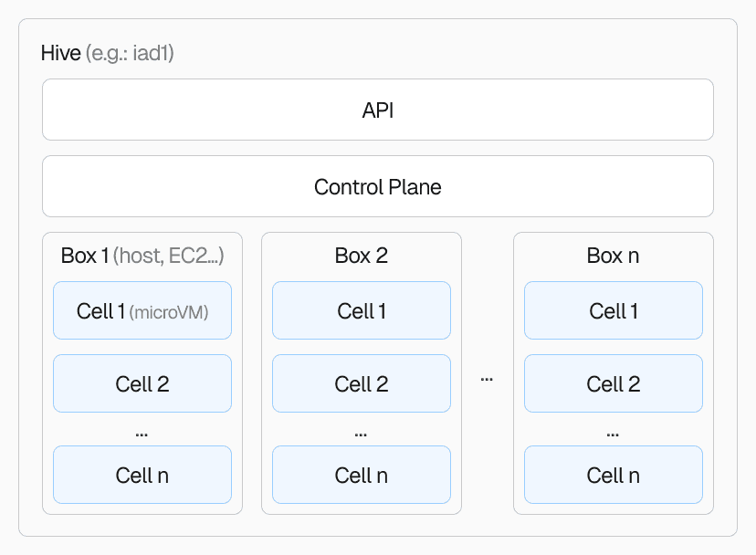The width and height of the screenshot is (756, 555).
Task: Click Cell 1 inside Box 2
Action: (x=362, y=311)
